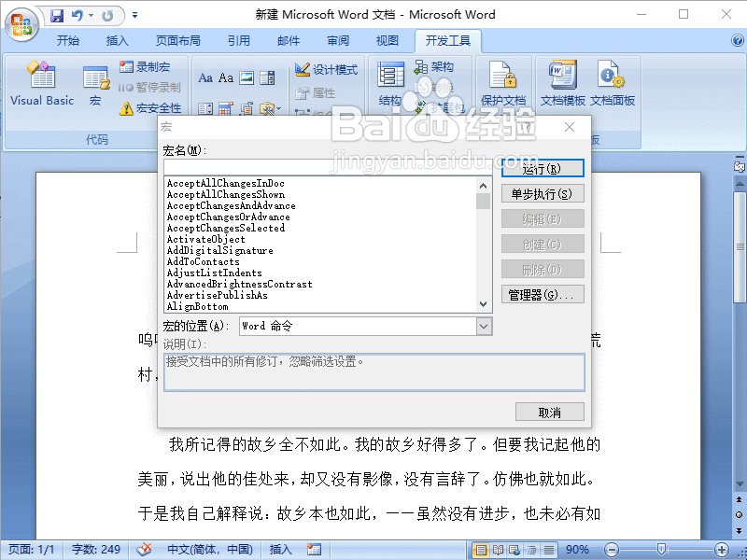Open the Macros (宏) ribbon button
Image resolution: width=747 pixels, height=560 pixels.
(95, 86)
